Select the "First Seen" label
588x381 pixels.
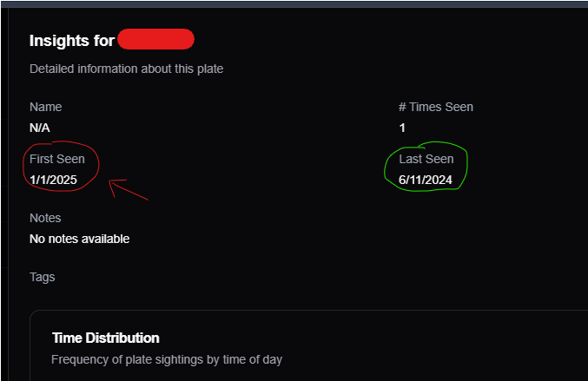point(57,159)
